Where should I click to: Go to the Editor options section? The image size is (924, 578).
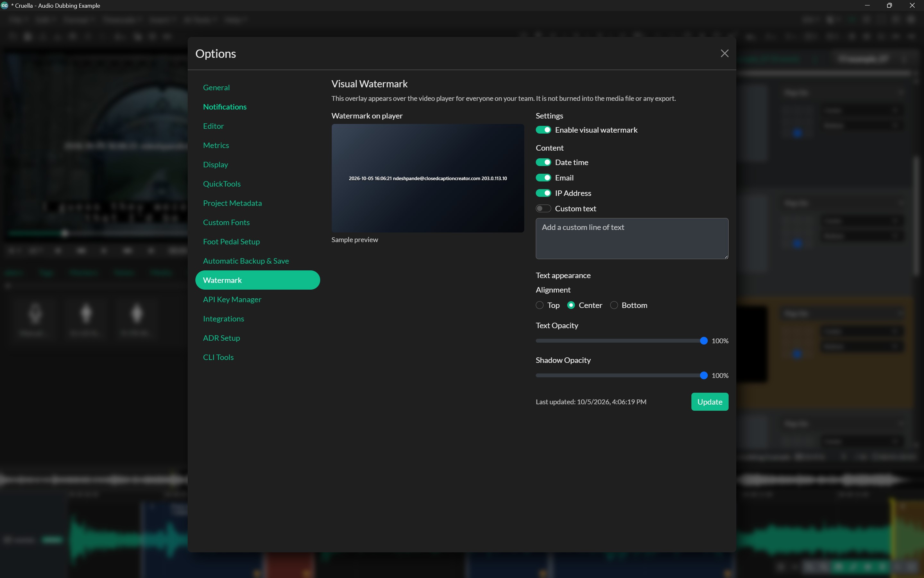[213, 126]
